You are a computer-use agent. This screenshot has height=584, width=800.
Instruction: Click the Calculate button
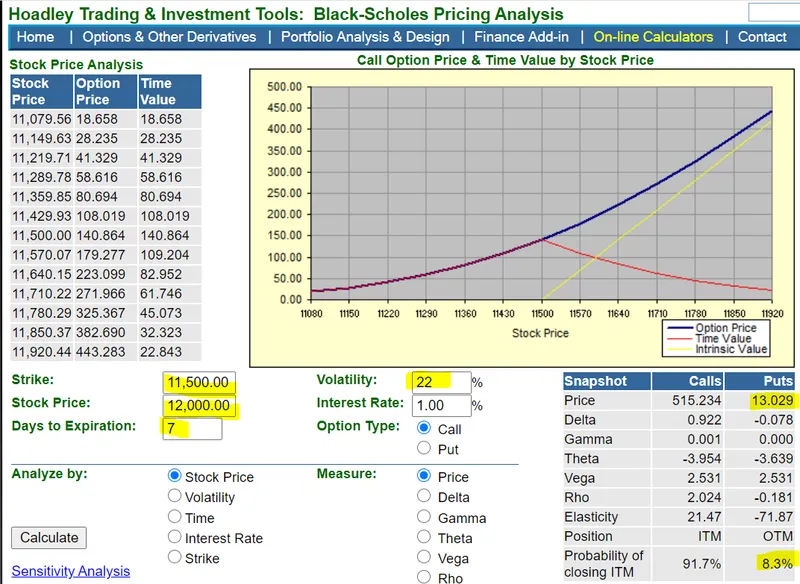[49, 538]
